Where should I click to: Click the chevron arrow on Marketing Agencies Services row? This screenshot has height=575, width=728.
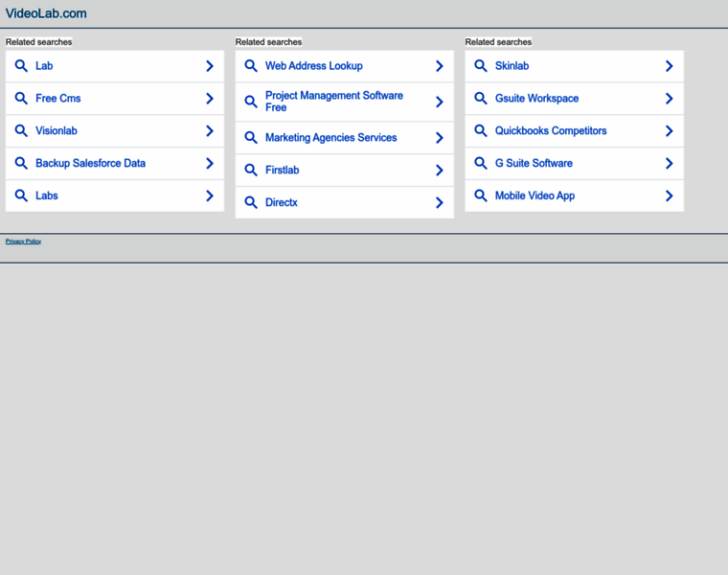pyautogui.click(x=439, y=138)
